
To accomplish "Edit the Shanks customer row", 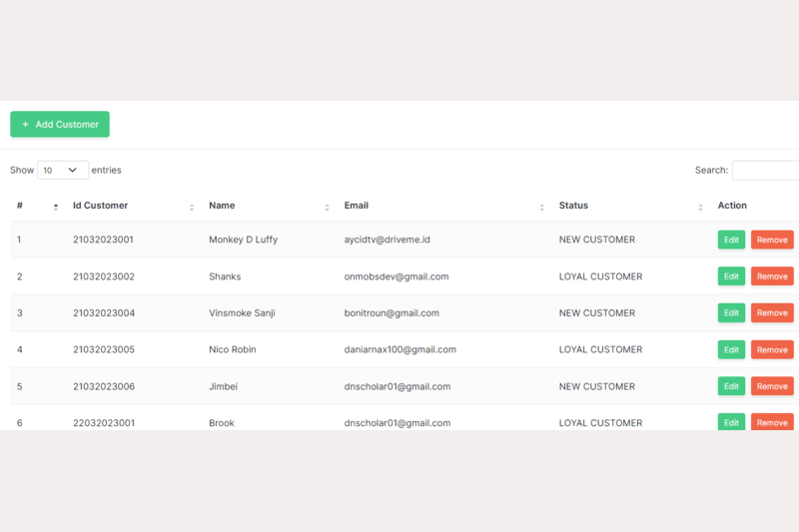I will pyautogui.click(x=731, y=276).
